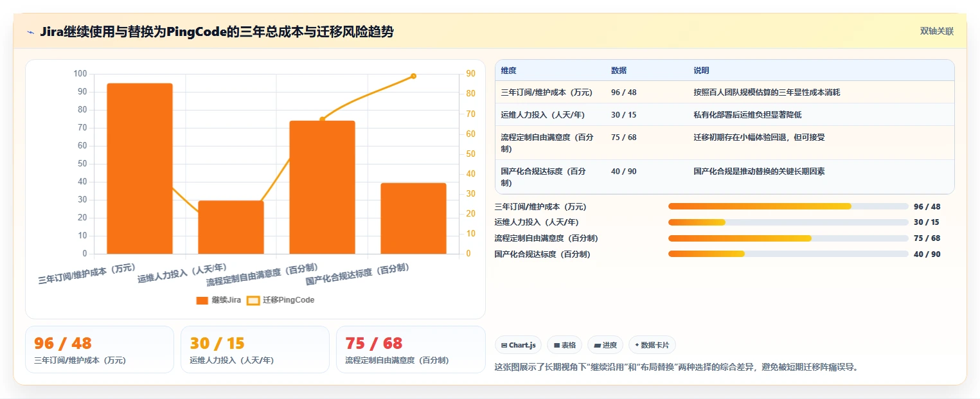Click the left axis value 100
Viewport: 980px width, 399px height.
tap(80, 74)
